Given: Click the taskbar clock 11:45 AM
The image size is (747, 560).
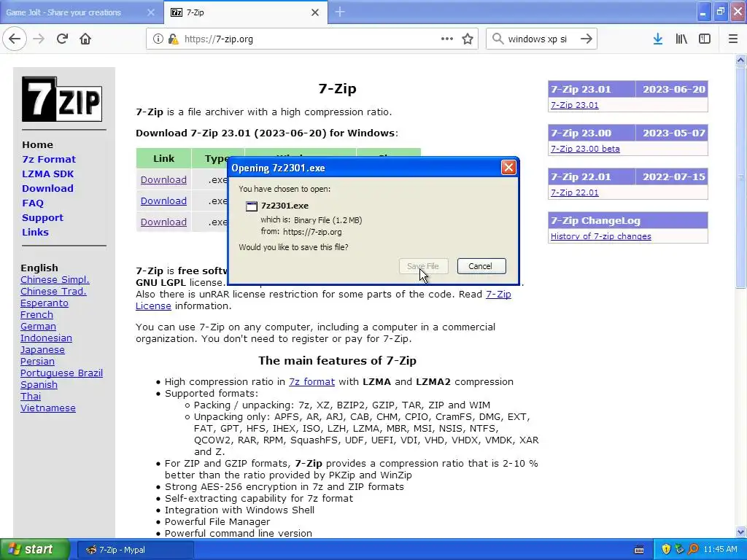Looking at the screenshot, I should tap(720, 549).
